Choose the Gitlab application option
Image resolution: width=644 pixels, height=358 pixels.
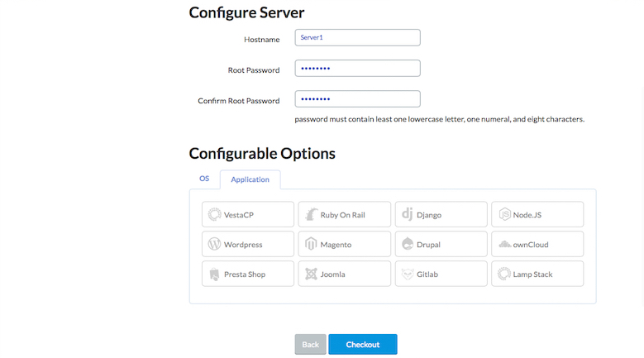pos(440,274)
